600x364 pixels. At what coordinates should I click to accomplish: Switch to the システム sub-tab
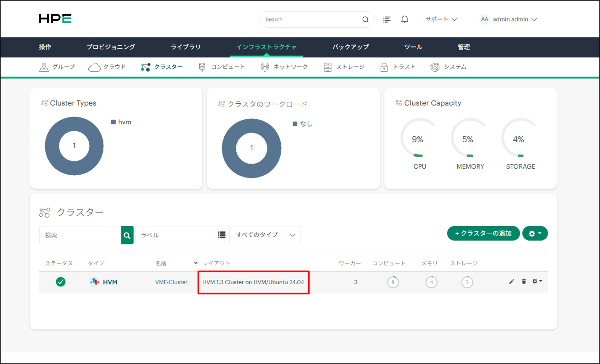tap(448, 67)
